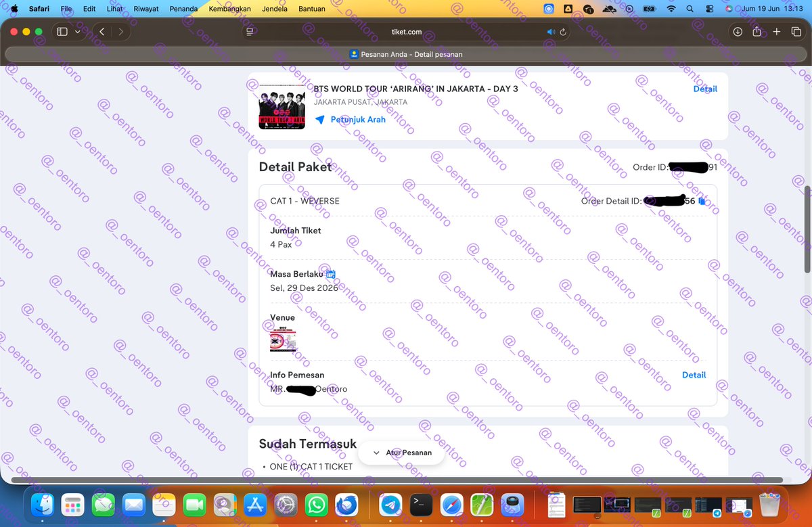Go forward to the next page

(x=120, y=32)
